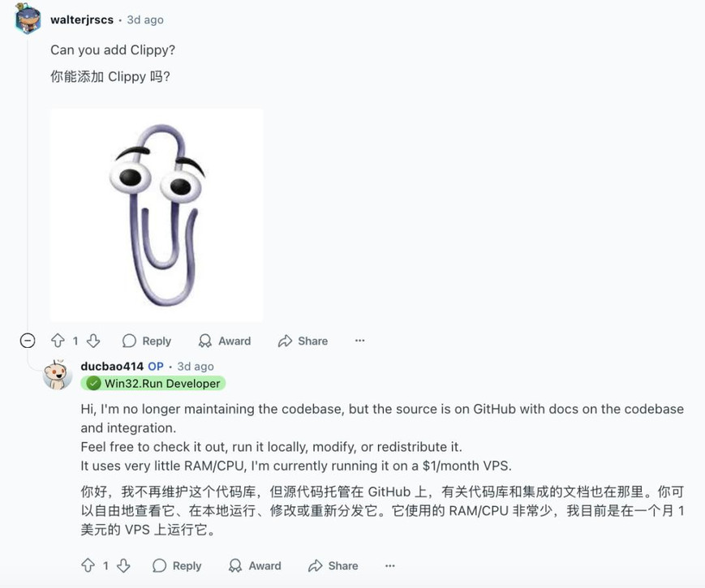705x588 pixels.
Task: Click walterjrscs's avatar image
Action: [x=28, y=19]
